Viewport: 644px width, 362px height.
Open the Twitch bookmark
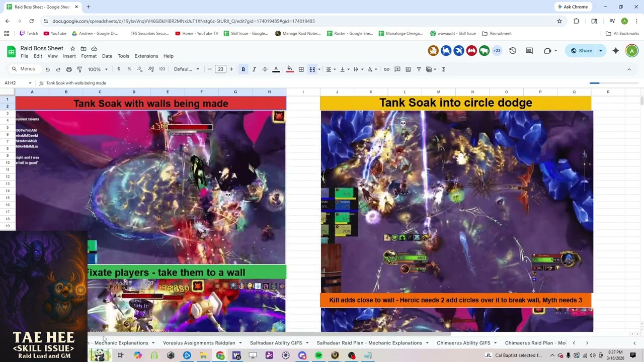(x=29, y=34)
